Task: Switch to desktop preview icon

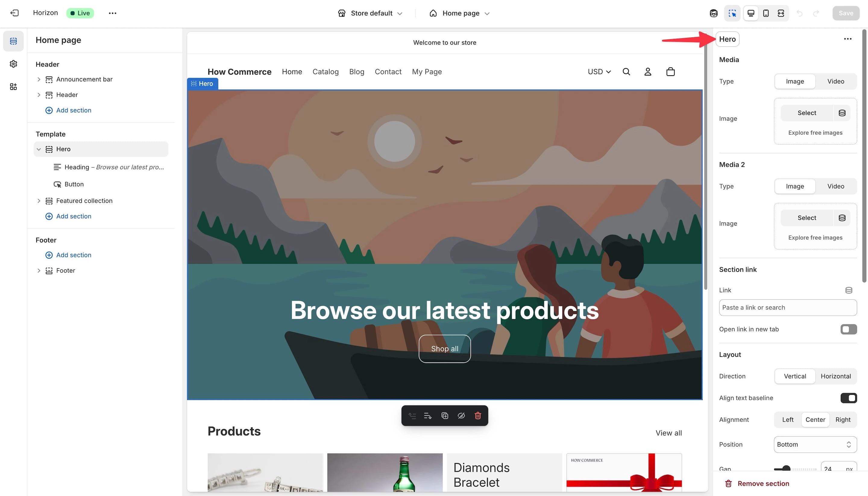Action: [751, 13]
